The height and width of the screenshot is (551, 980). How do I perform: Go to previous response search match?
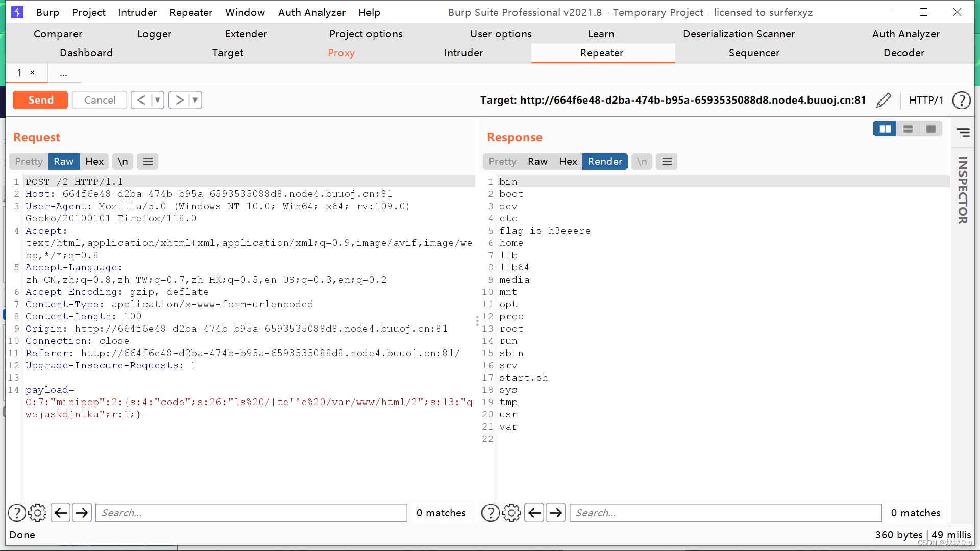click(534, 513)
